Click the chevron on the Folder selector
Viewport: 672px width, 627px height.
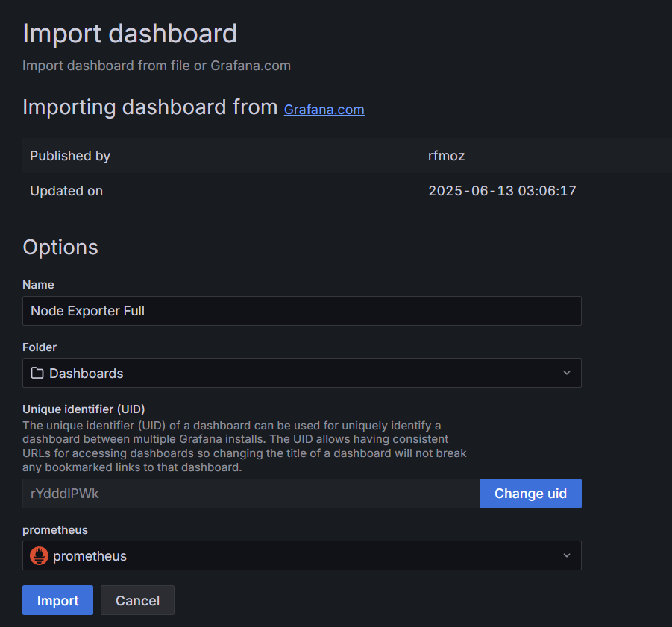click(567, 373)
